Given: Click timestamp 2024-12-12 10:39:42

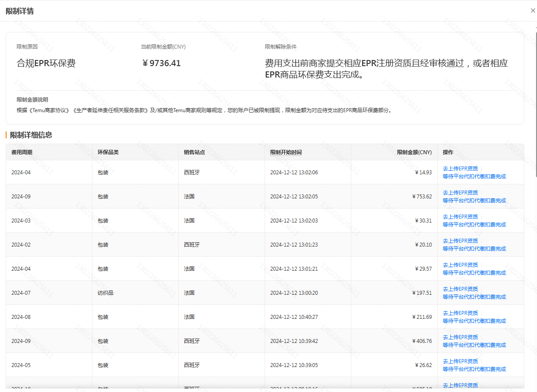Looking at the screenshot, I should coord(294,341).
